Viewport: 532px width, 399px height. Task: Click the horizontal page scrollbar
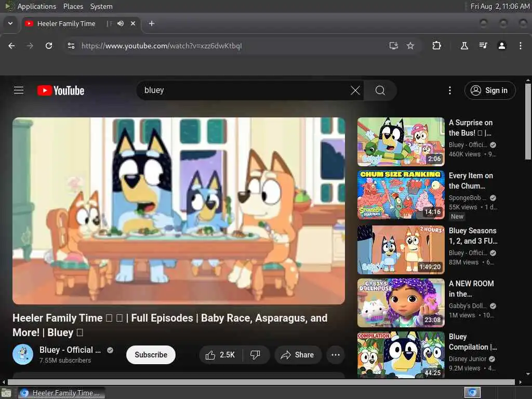click(x=261, y=382)
